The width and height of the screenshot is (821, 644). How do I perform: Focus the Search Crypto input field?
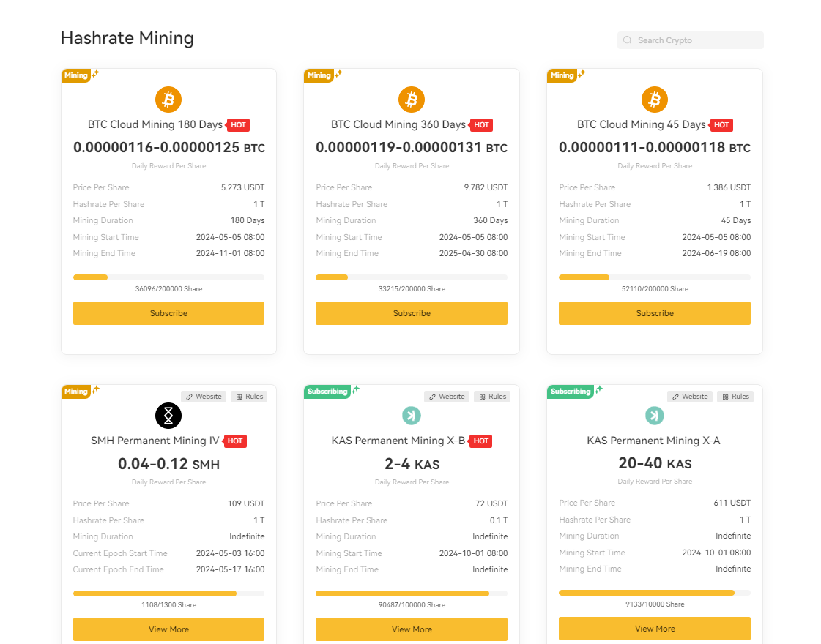(690, 40)
